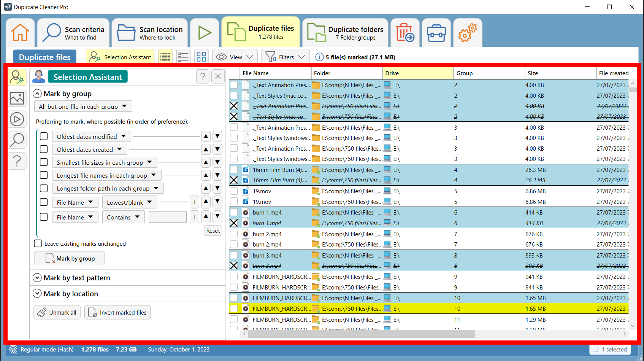This screenshot has height=361, width=644.
Task: Open the search sidebar icon
Action: click(17, 140)
